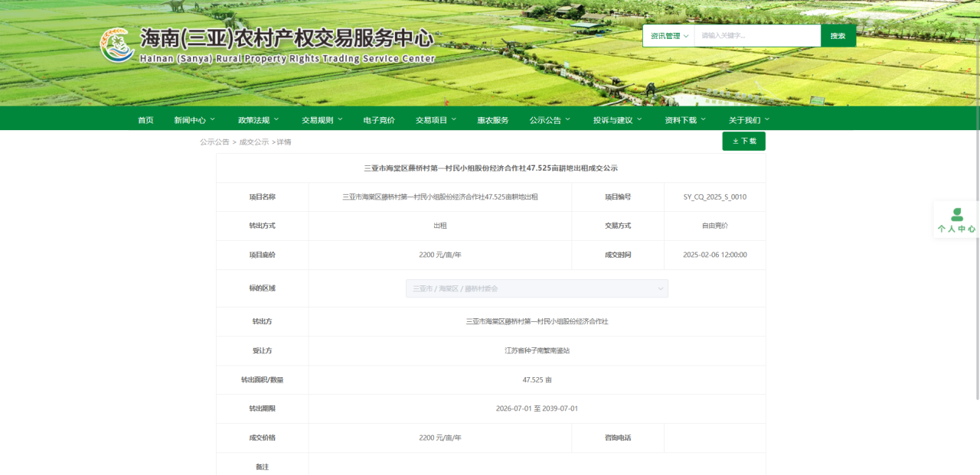Image resolution: width=980 pixels, height=475 pixels.
Task: Click the site logo emblem
Action: pos(117,45)
